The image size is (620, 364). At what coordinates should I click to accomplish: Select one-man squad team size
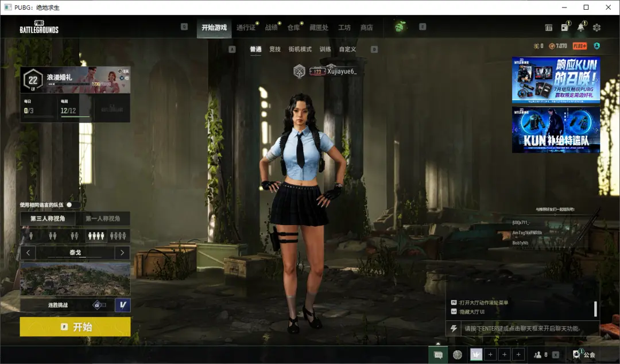(118, 236)
